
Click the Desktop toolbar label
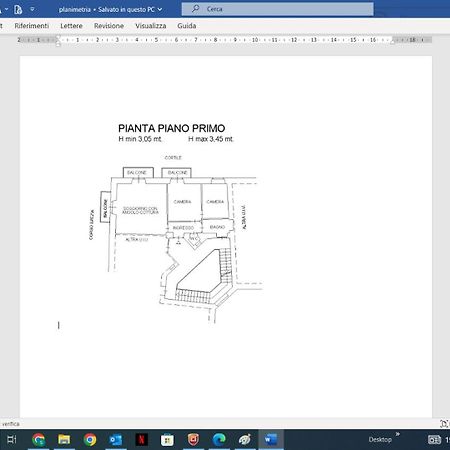380,440
